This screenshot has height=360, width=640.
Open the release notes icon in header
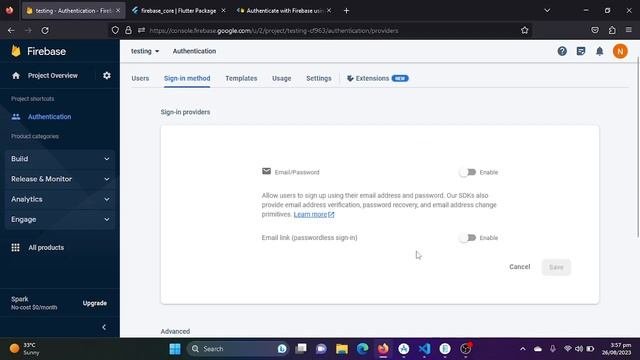pyautogui.click(x=581, y=51)
